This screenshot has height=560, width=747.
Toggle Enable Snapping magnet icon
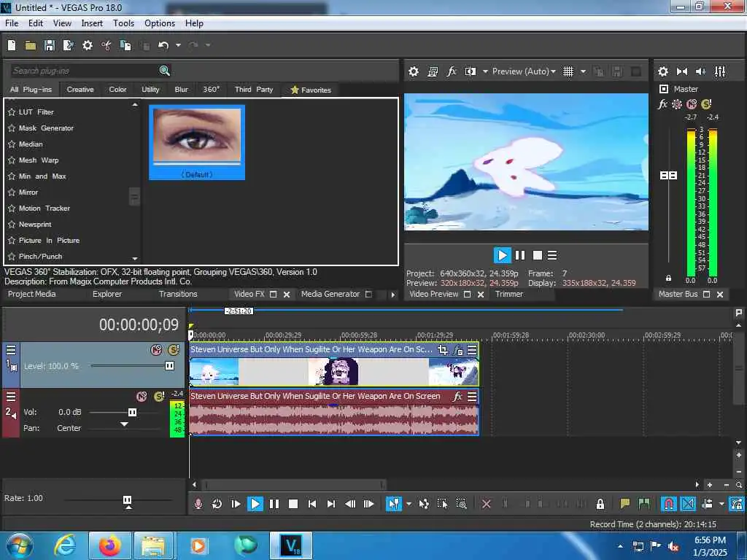(x=668, y=504)
